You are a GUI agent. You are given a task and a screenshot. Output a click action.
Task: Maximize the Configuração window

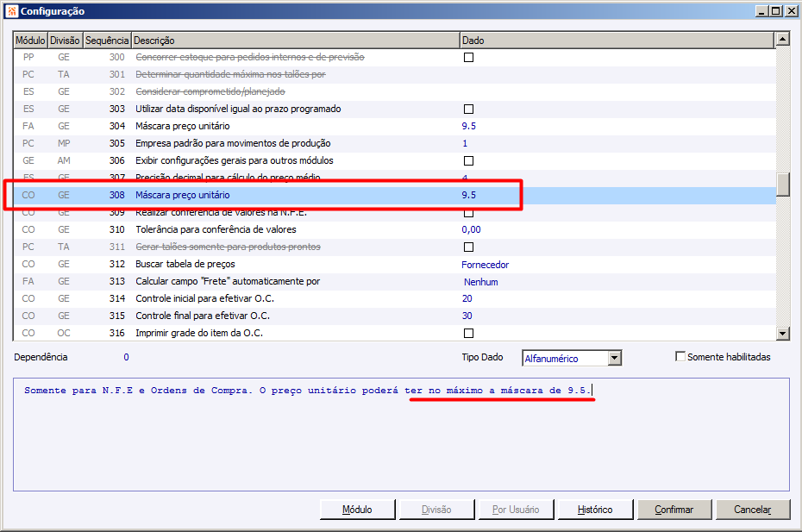pos(775,10)
